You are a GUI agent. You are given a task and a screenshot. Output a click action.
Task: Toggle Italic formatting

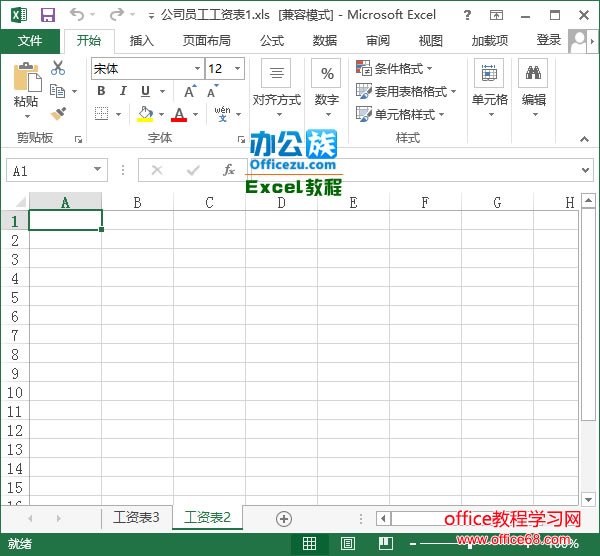tap(123, 91)
